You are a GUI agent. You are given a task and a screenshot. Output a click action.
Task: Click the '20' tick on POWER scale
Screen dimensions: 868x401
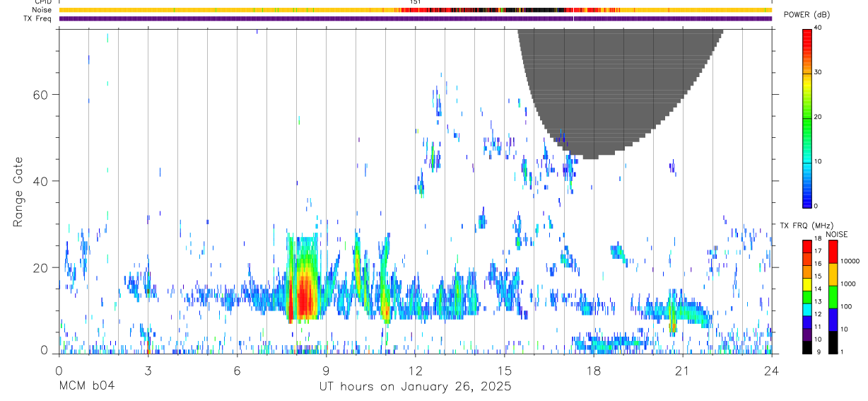819,117
